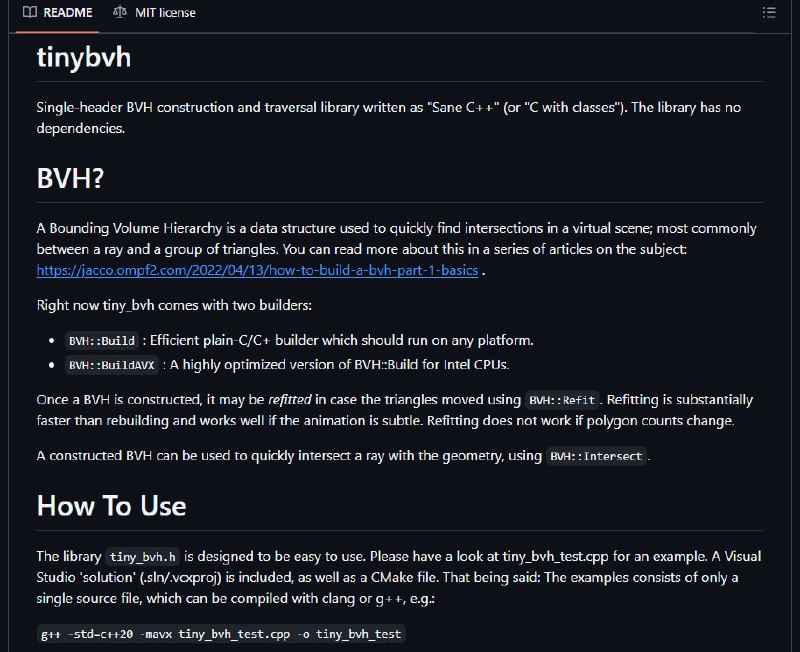Click the 'A Bounding Volume Hierarchy' paragraph

[x=396, y=249]
